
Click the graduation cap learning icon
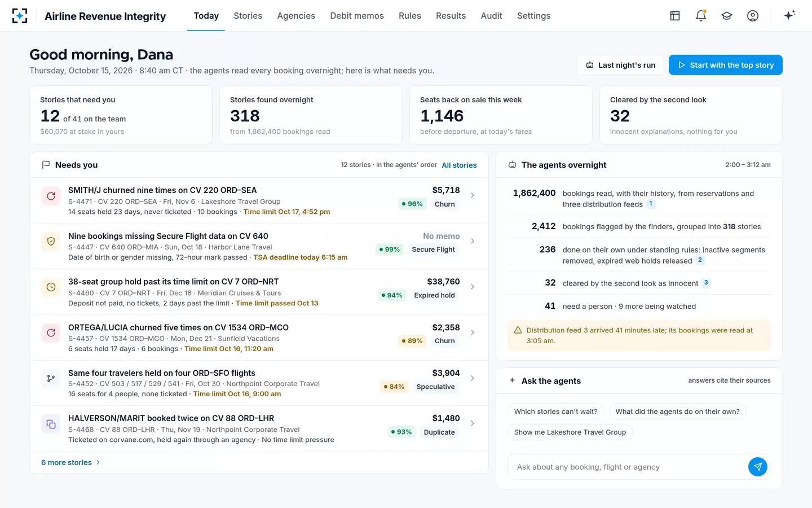click(x=727, y=16)
